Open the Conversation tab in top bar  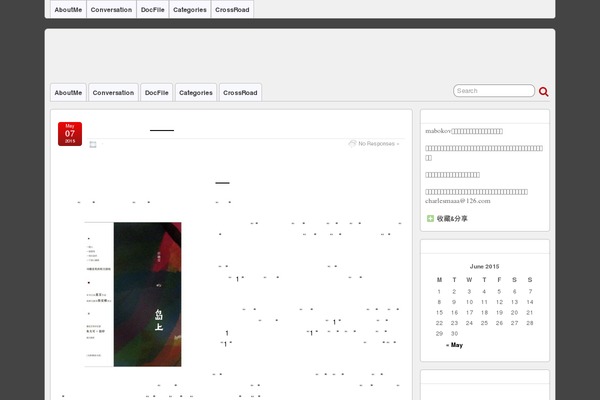[111, 10]
